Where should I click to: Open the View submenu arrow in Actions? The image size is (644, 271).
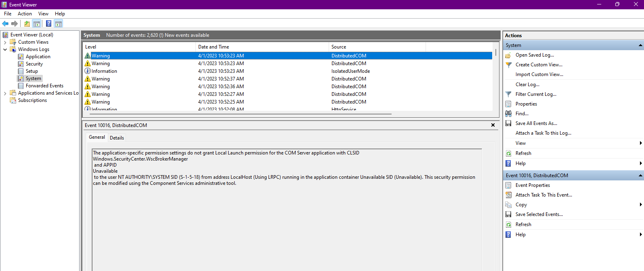pos(641,143)
